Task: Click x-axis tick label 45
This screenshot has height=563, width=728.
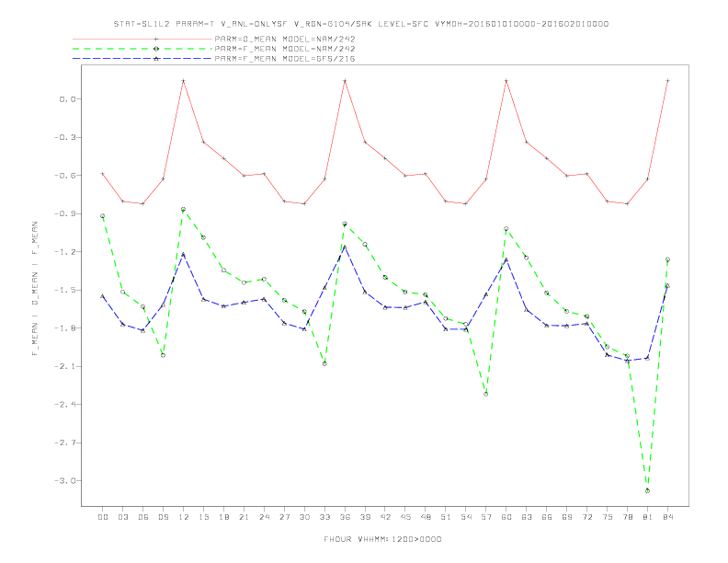Action: 405,517
